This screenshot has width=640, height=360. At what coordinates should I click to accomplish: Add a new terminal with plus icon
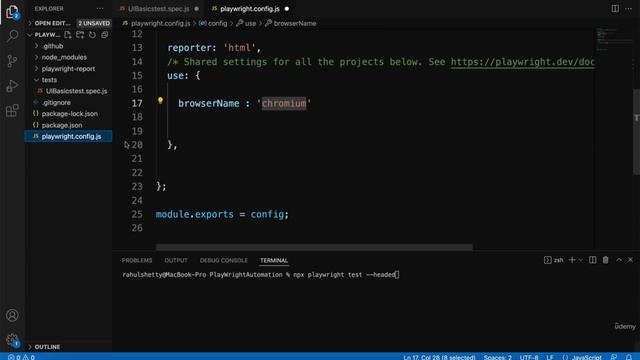coord(572,260)
